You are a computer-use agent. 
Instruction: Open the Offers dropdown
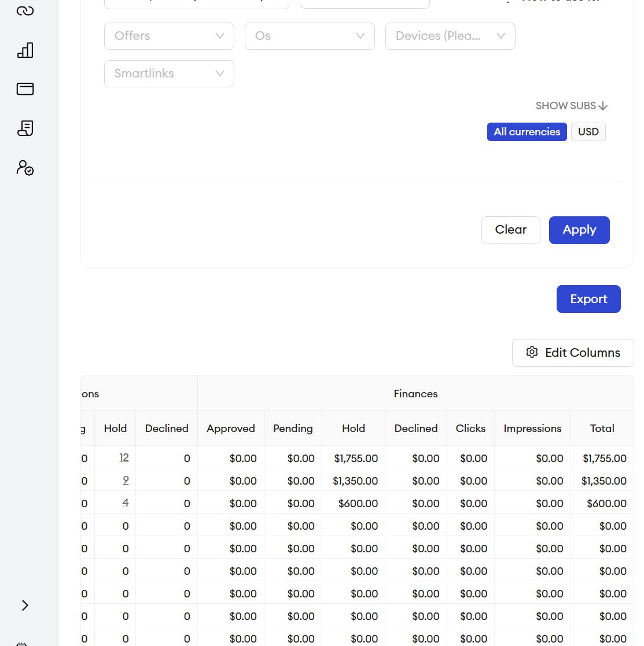[x=169, y=36]
